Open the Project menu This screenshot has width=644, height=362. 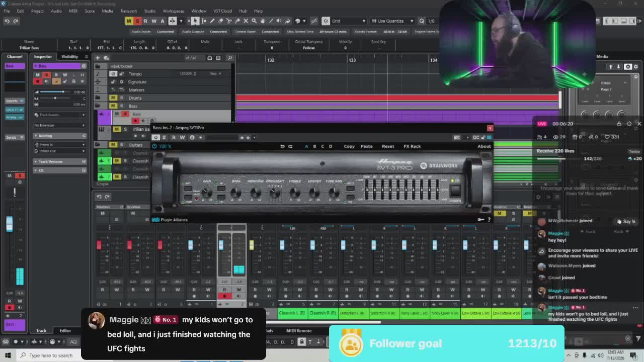pos(37,11)
